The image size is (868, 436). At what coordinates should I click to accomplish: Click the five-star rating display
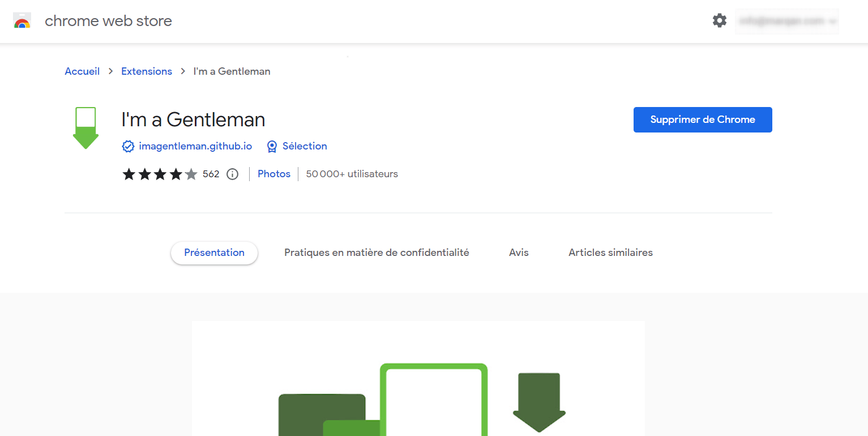[160, 174]
